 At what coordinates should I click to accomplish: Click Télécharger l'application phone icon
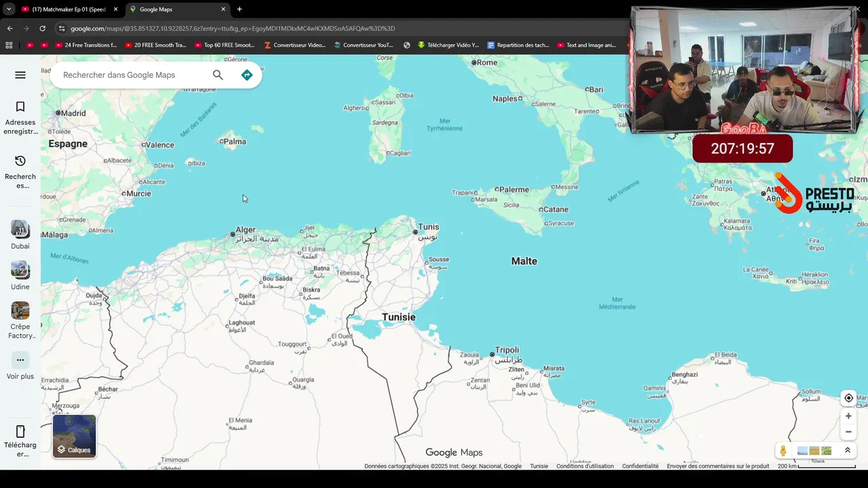click(20, 432)
